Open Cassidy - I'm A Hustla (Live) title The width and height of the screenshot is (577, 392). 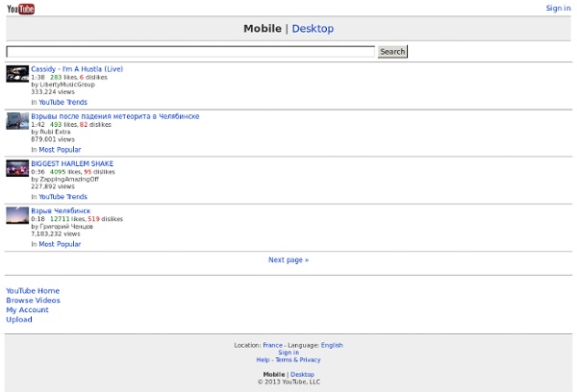click(77, 69)
